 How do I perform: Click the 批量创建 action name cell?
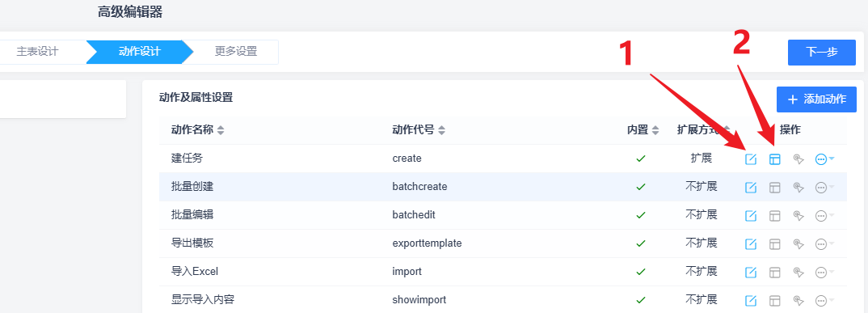pyautogui.click(x=192, y=187)
